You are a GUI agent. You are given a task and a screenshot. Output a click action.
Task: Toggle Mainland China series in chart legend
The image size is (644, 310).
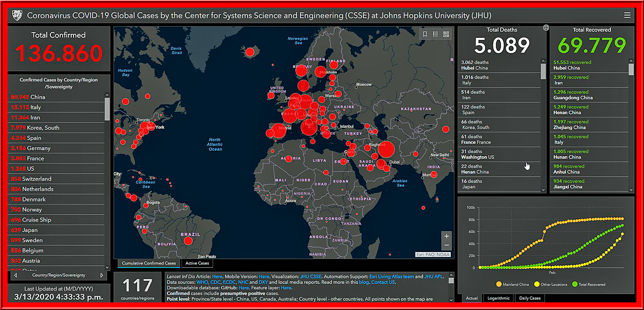[512, 284]
